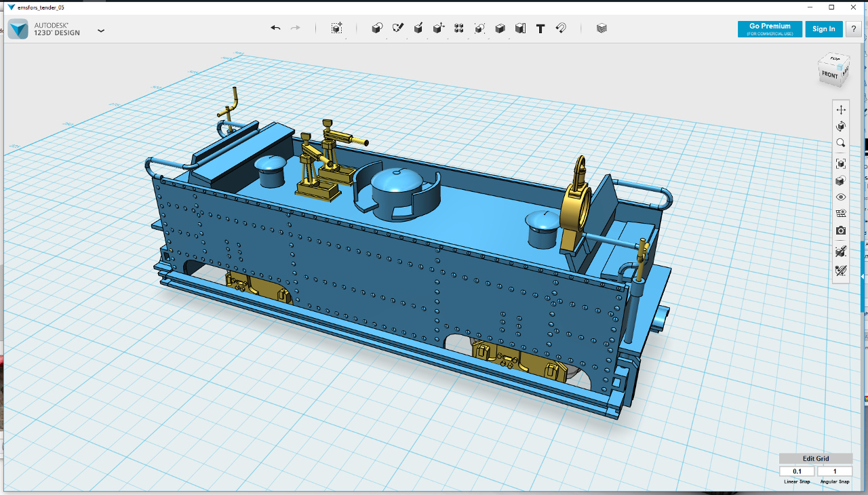Viewport: 868px width, 495px height.
Task: Select the Zoom magnifier tool
Action: click(x=841, y=143)
